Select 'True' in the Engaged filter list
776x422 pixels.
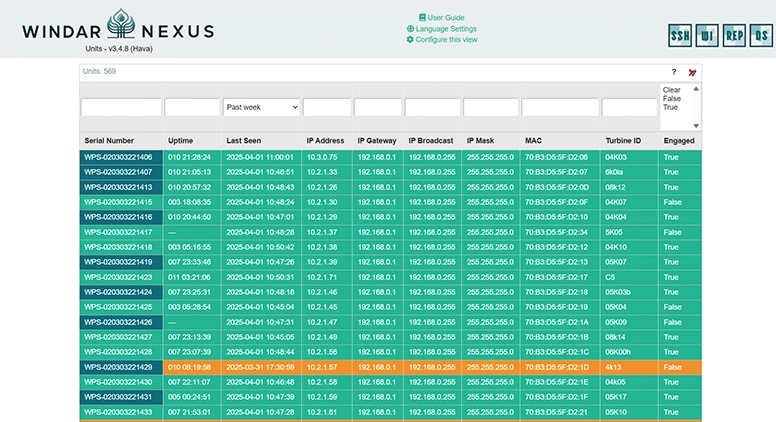pos(671,107)
